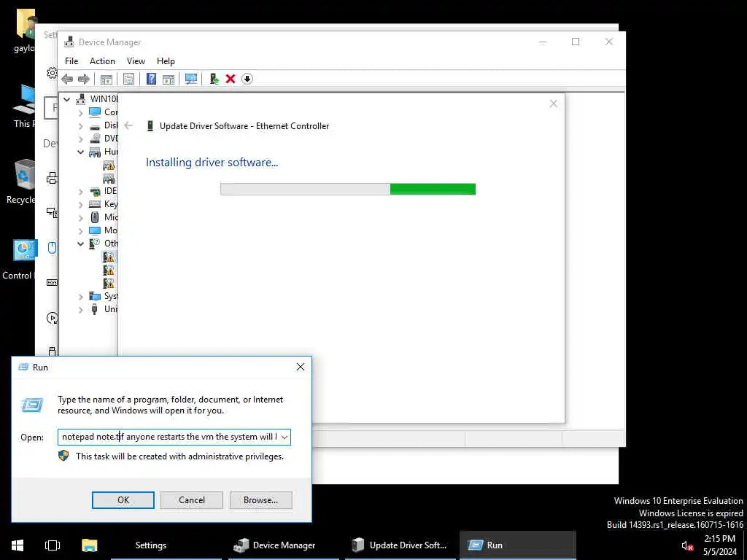Open the Run dialog command history dropdown
The height and width of the screenshot is (560, 747).
(285, 437)
